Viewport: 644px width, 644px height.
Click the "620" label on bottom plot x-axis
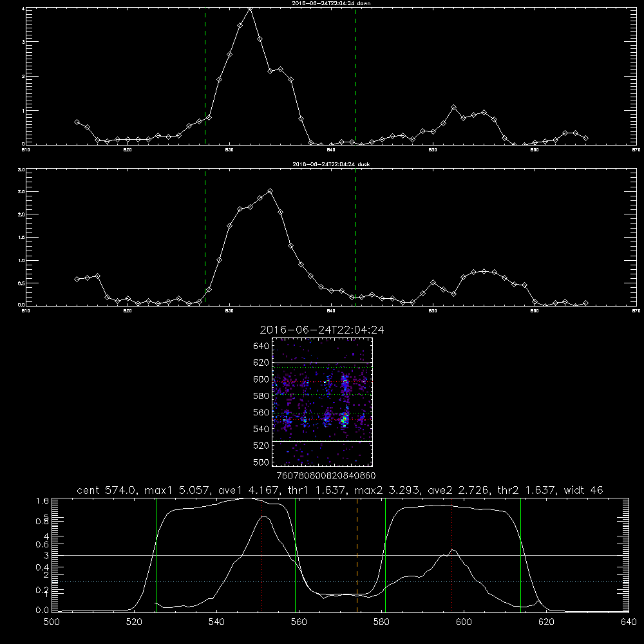click(x=546, y=622)
